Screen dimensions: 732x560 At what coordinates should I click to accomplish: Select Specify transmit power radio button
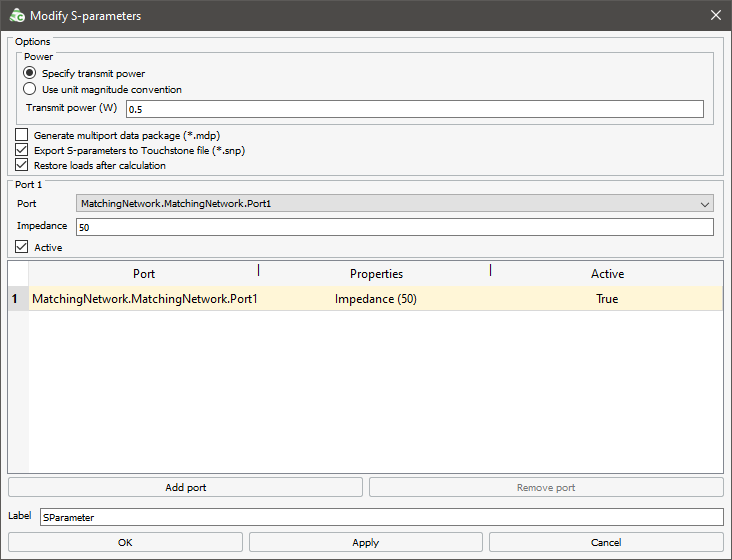click(29, 73)
